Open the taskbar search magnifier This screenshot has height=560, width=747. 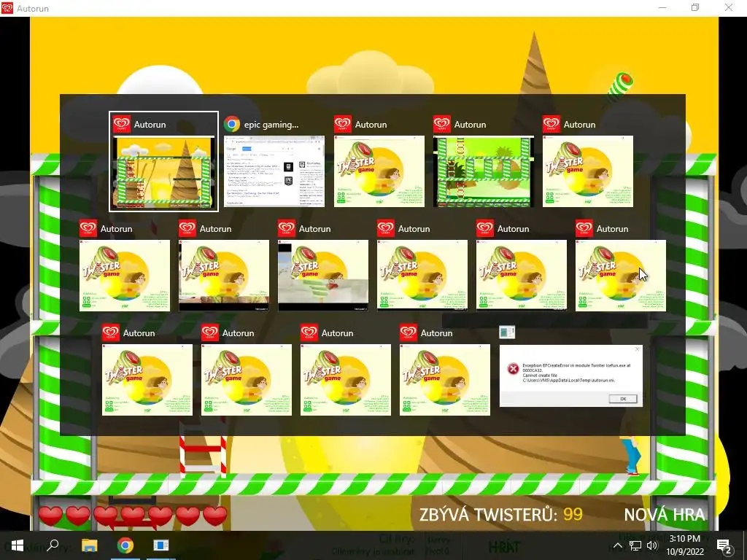pos(53,545)
